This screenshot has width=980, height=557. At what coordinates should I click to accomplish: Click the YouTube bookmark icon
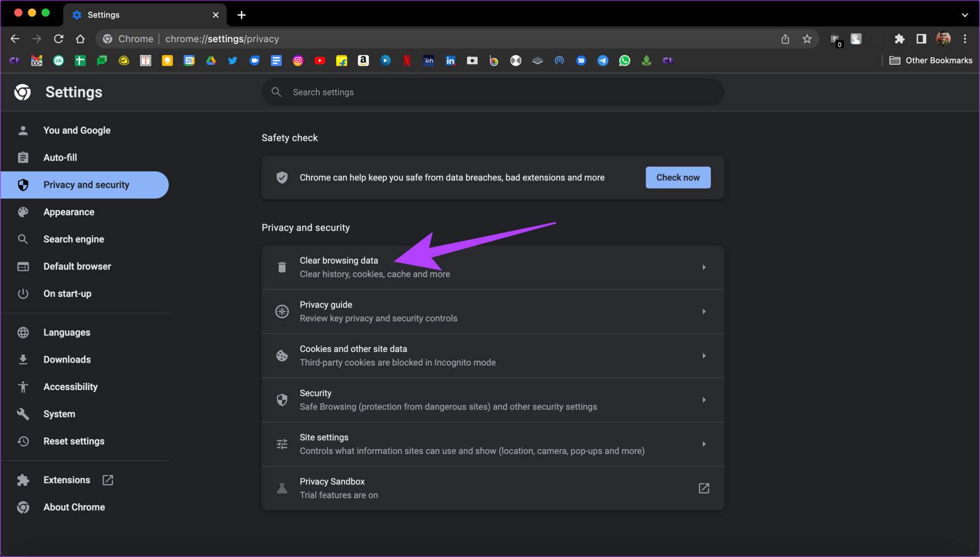[x=320, y=61]
